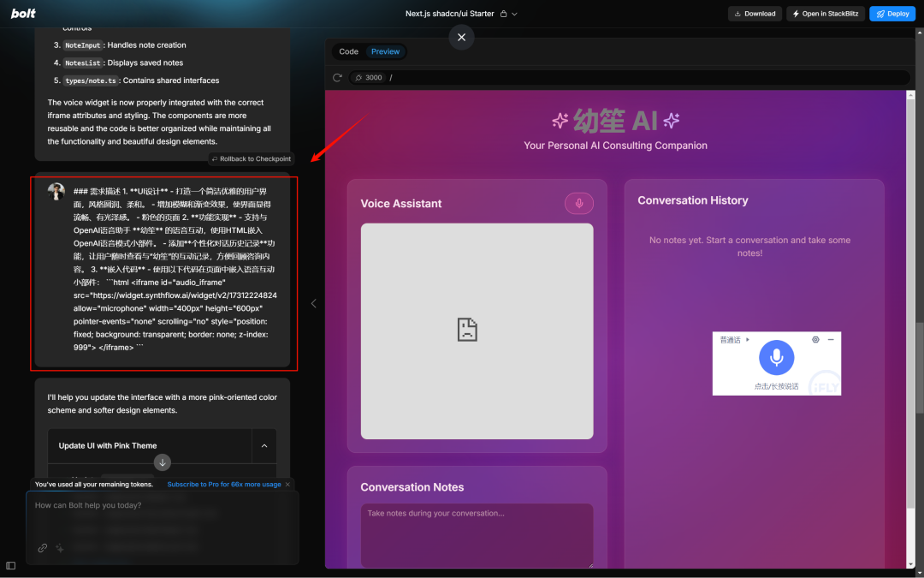Click the broken page icon in voice widget
924x578 pixels.
[467, 330]
